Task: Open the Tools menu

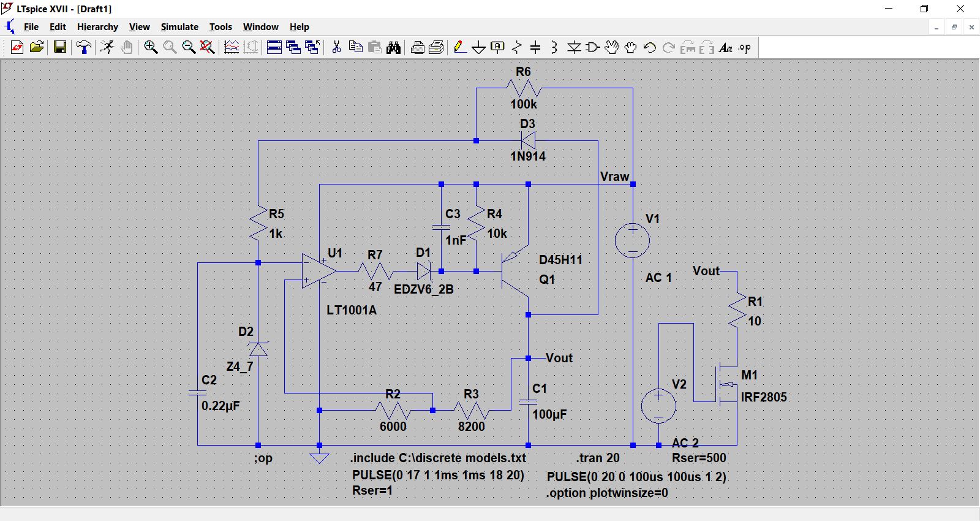Action: point(221,27)
